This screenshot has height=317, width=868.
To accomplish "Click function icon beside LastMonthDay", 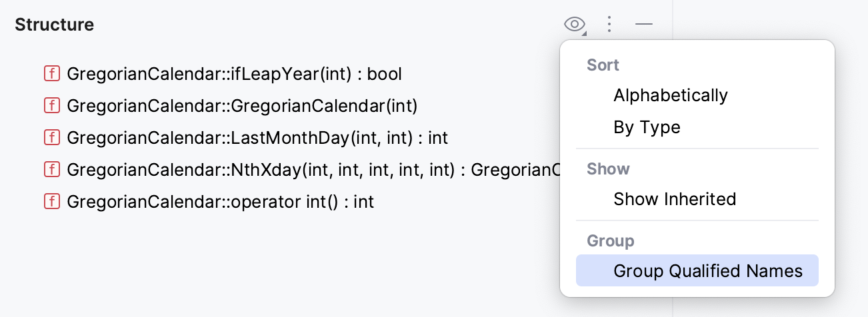I will (x=51, y=137).
